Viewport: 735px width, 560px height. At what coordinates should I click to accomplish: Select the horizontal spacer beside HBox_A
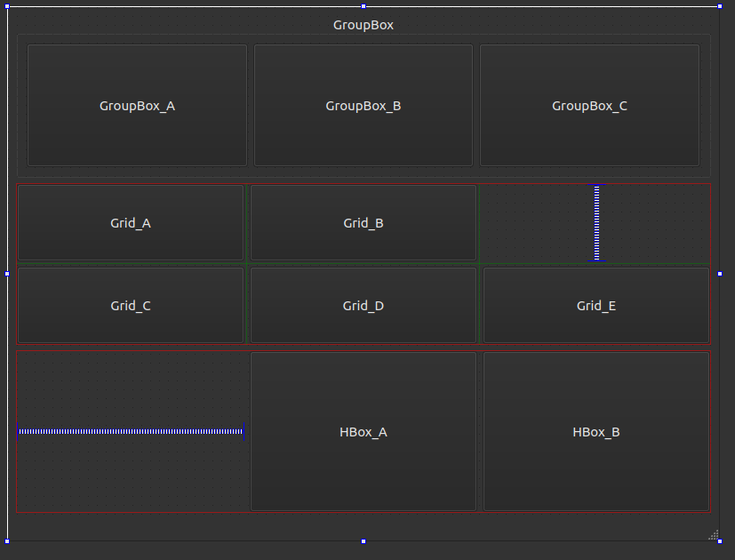[131, 431]
